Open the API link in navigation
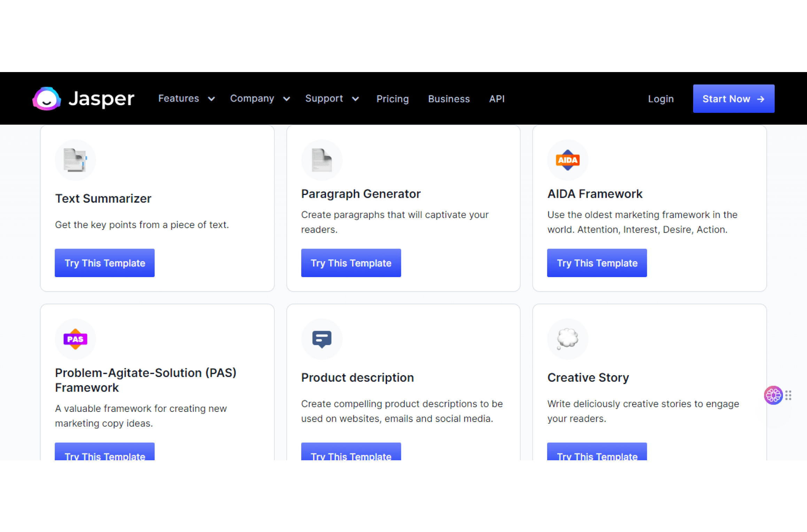This screenshot has width=807, height=532. 497,99
